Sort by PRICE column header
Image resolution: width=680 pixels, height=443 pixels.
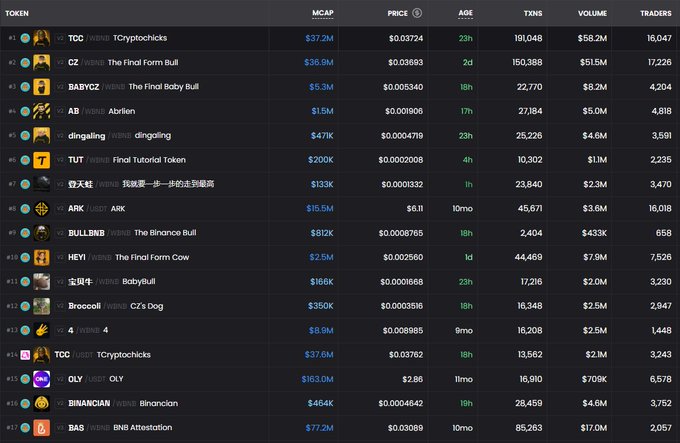pos(397,13)
